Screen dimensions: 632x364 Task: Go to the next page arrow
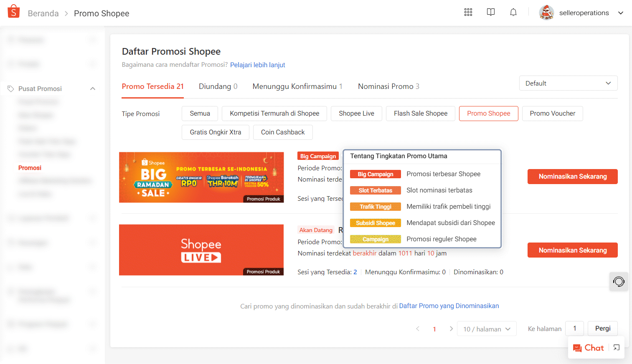tap(451, 329)
